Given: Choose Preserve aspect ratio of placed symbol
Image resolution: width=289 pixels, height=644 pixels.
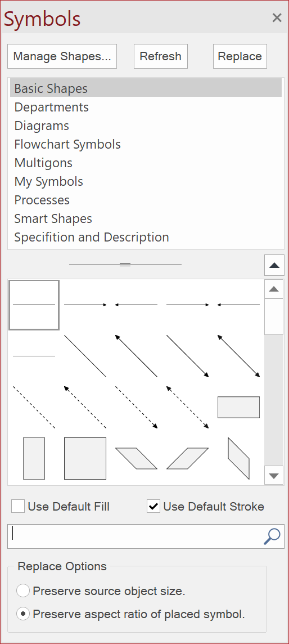Looking at the screenshot, I should (x=23, y=614).
